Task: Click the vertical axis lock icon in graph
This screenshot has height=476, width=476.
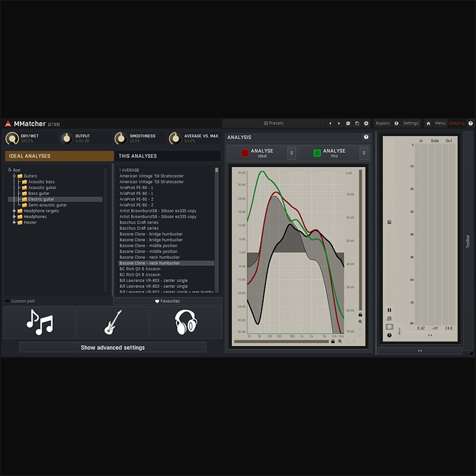Action: coord(361,315)
